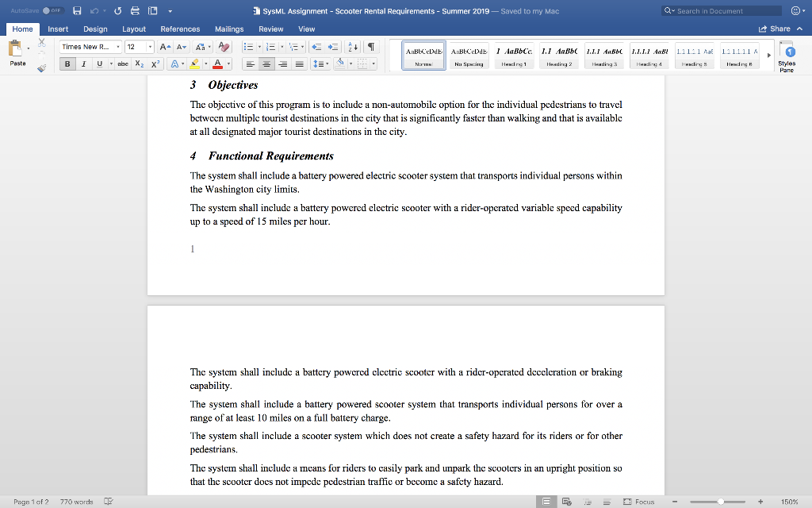
Task: Open the Times New Roman font dropdown
Action: tap(118, 47)
